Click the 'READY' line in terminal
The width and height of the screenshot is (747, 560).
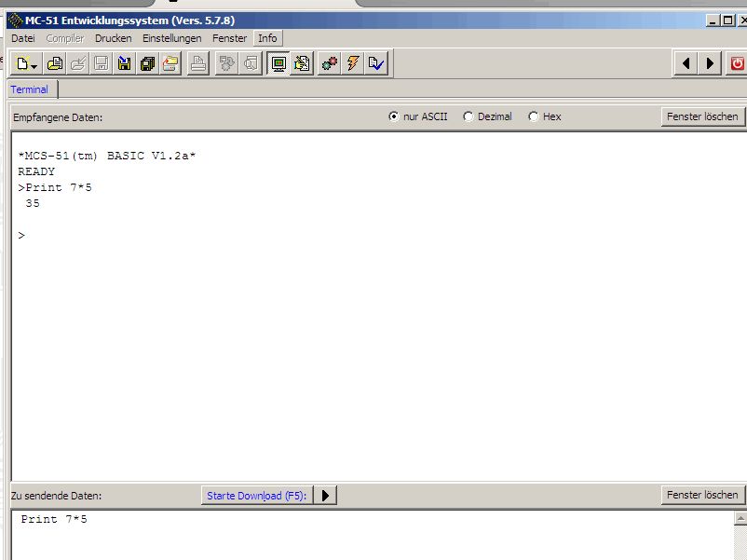coord(36,171)
